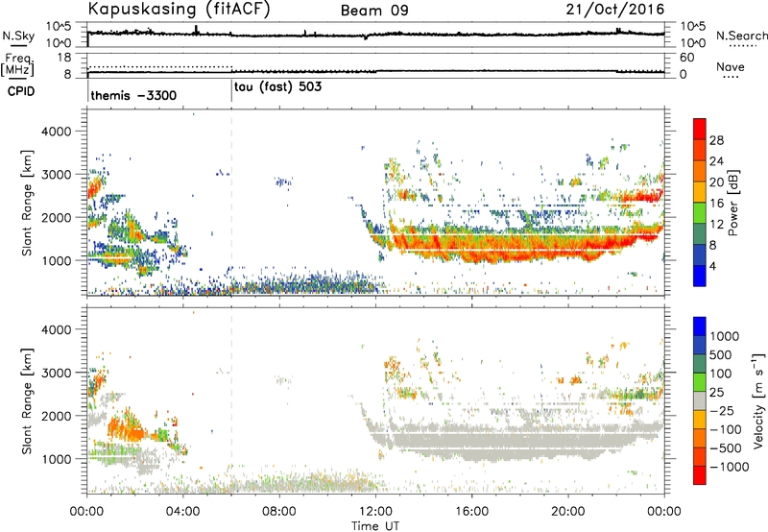This screenshot has height=532, width=768.
Task: Click the "Slant Range [km]" label of power panel
Action: pyautogui.click(x=27, y=203)
